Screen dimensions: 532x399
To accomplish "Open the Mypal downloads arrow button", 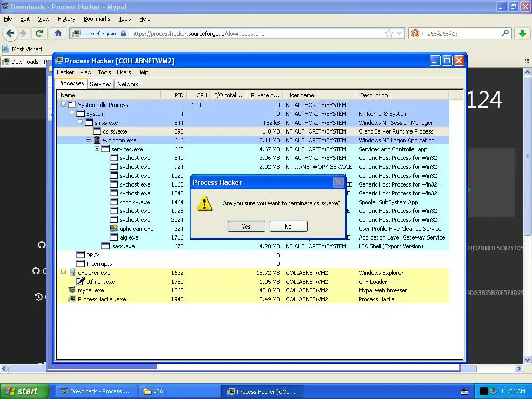I will (x=523, y=33).
